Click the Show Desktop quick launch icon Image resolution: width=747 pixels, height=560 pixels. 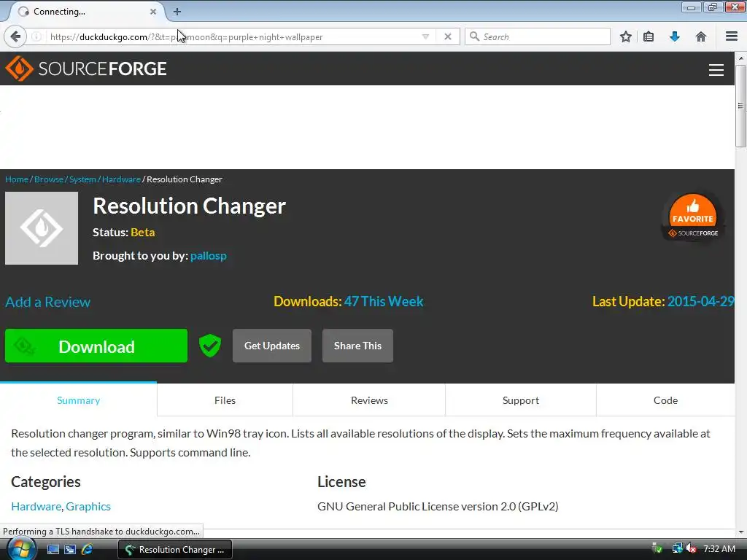point(53,550)
